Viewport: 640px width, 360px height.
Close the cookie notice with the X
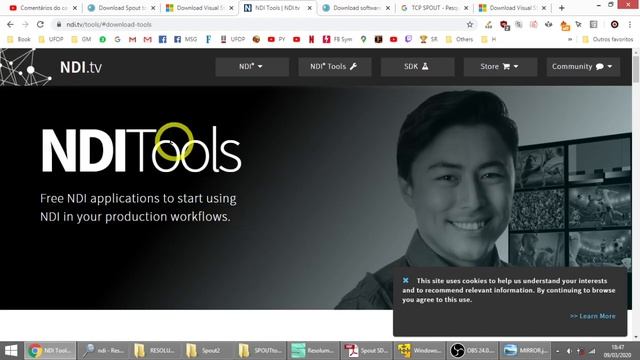(405, 280)
